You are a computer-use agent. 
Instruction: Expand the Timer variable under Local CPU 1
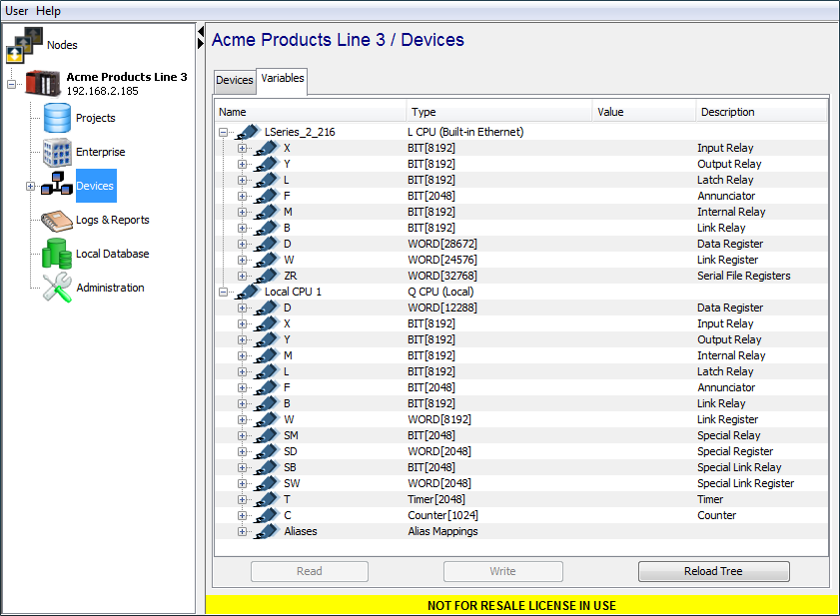(x=244, y=499)
